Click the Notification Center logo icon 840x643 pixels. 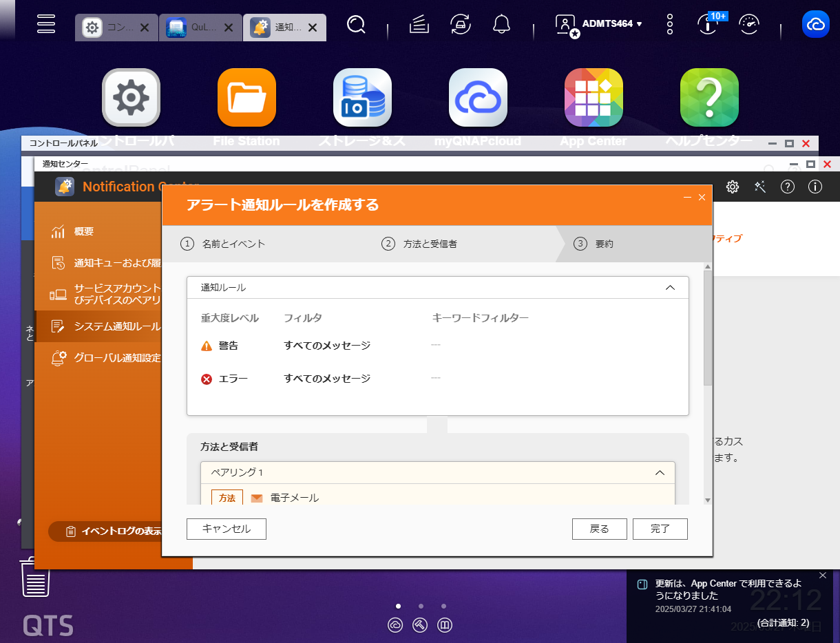(65, 187)
